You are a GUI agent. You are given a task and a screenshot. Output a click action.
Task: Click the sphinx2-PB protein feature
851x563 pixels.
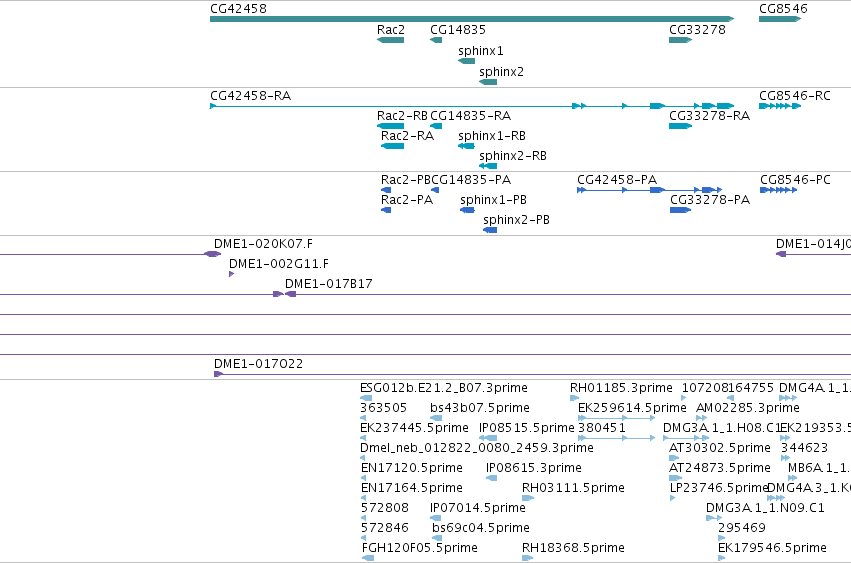[490, 230]
